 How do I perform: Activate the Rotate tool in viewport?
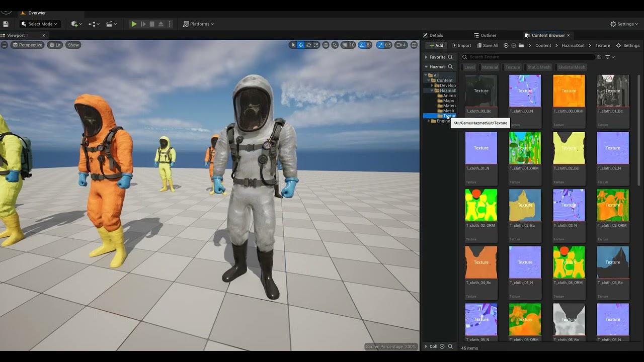click(308, 45)
